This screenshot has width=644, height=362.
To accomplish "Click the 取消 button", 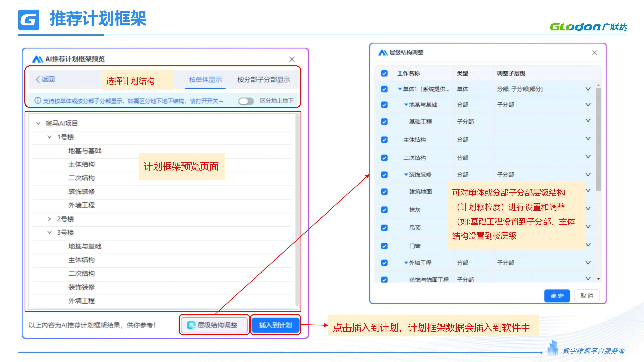I will tap(586, 296).
